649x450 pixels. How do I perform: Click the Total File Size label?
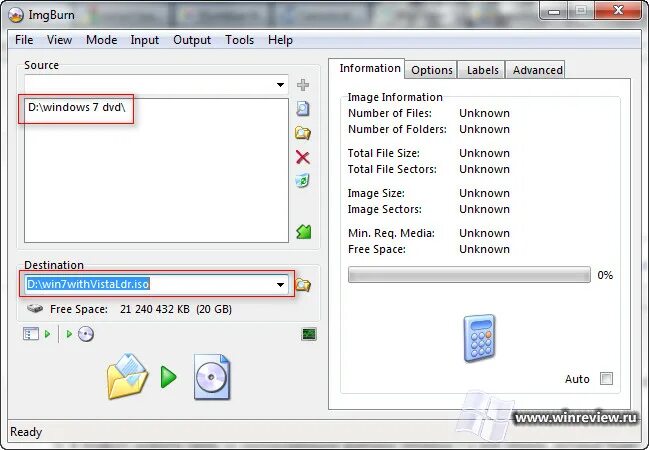(x=384, y=153)
